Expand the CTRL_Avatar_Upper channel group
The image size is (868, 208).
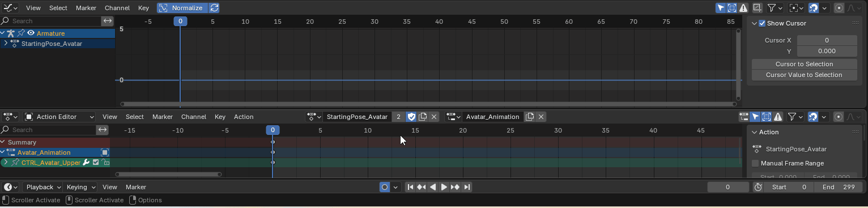tap(5, 163)
